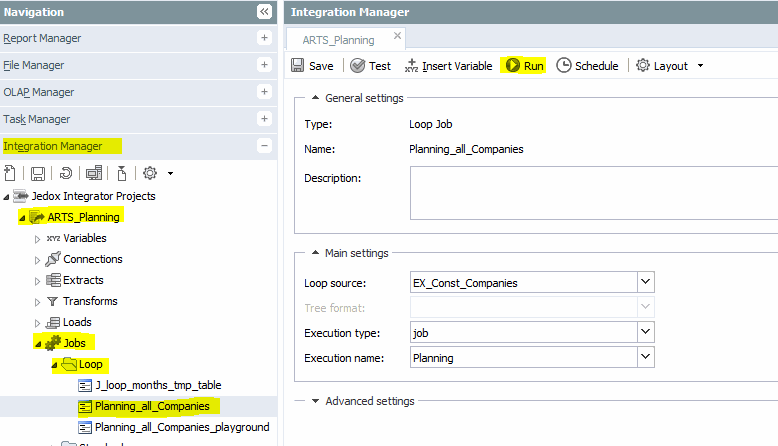The image size is (778, 446).
Task: Click the monitor icon in the navigation toolbar
Action: click(94, 173)
